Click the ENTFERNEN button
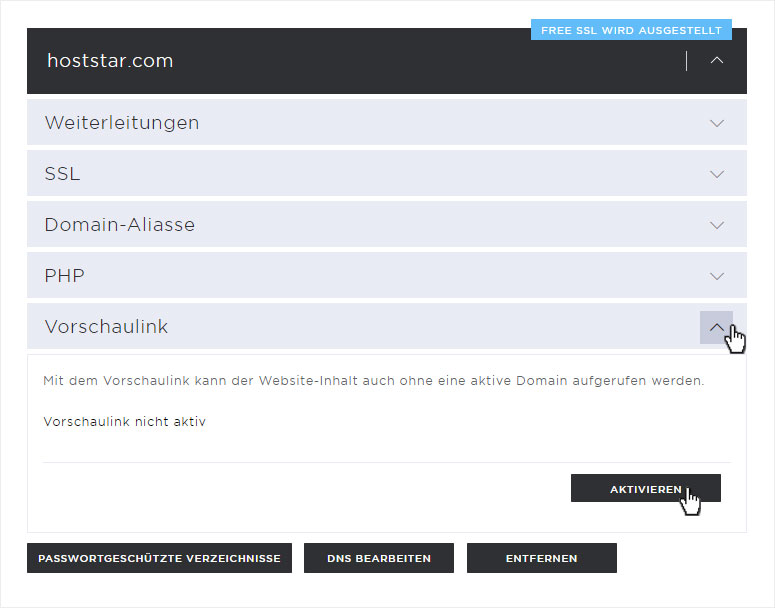Screen dimensions: 775x608 pos(542,558)
